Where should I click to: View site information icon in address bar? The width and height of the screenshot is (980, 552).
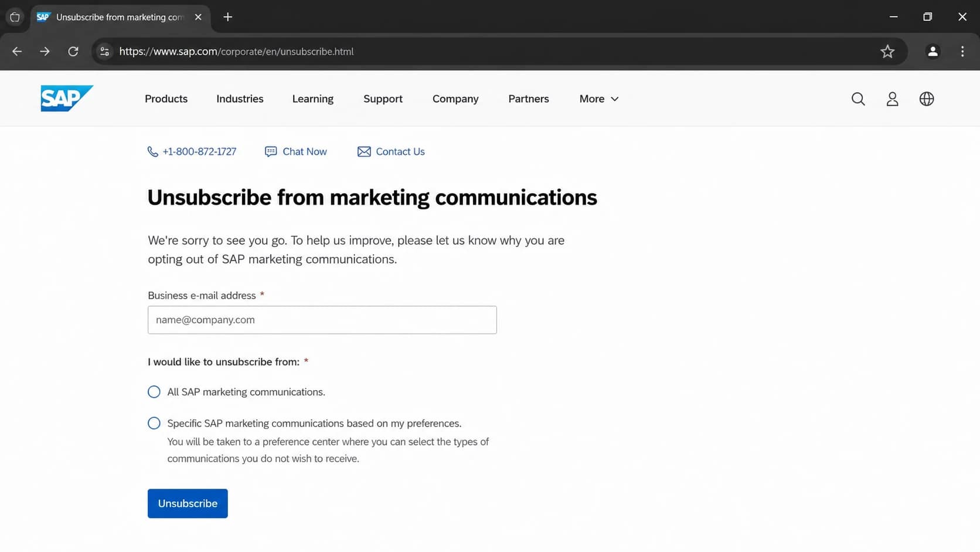coord(104,52)
